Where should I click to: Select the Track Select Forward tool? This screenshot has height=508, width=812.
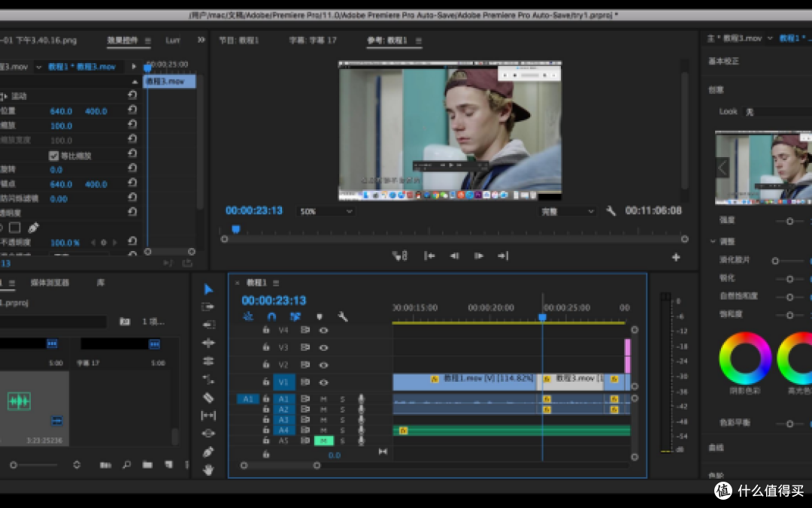click(x=208, y=307)
